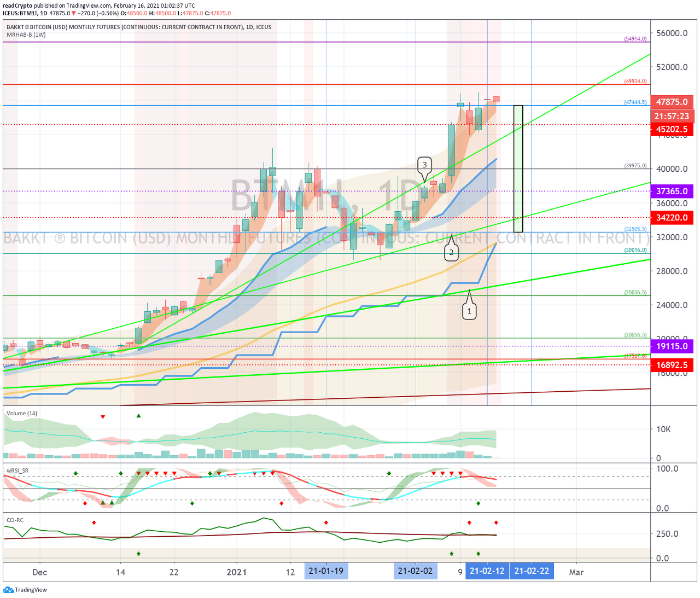Click the (47444.5) blue level label
The height and width of the screenshot is (598, 700).
coord(635,102)
